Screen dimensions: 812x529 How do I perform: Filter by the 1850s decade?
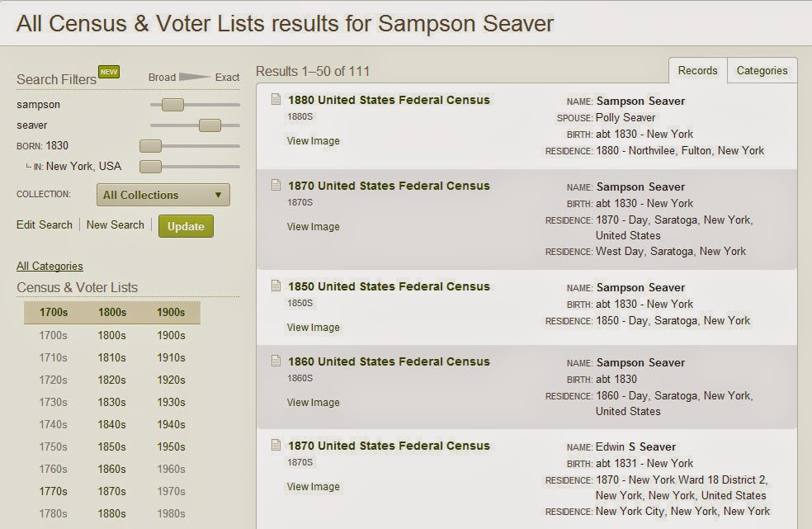112,446
